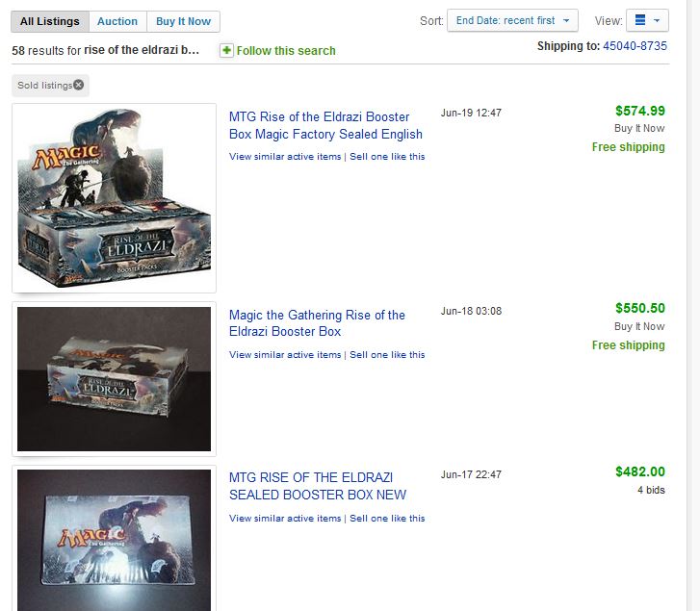Switch to the Buy It Now tab

coord(183,21)
